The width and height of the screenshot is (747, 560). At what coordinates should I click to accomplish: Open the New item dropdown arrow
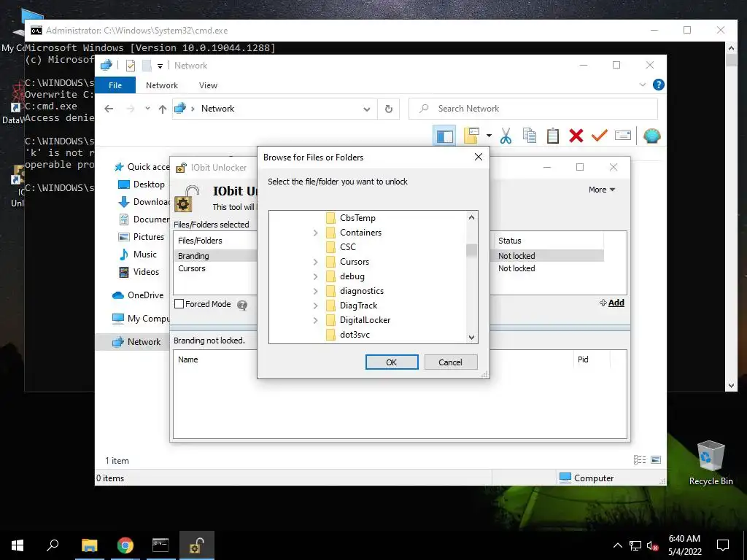pyautogui.click(x=489, y=136)
